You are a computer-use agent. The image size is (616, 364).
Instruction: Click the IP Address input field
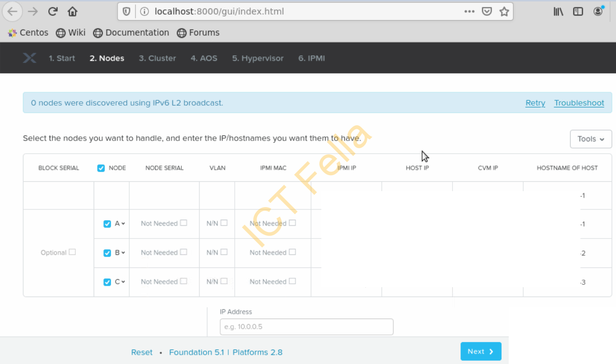click(306, 327)
